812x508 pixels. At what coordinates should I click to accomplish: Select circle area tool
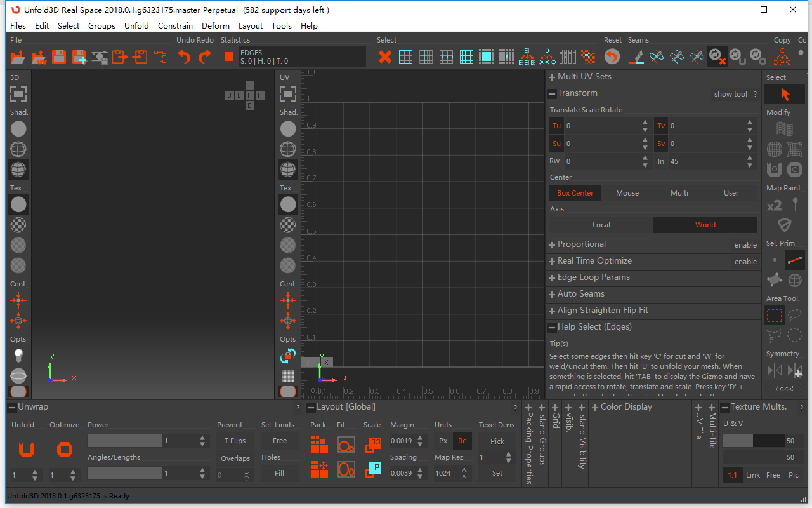pos(795,335)
